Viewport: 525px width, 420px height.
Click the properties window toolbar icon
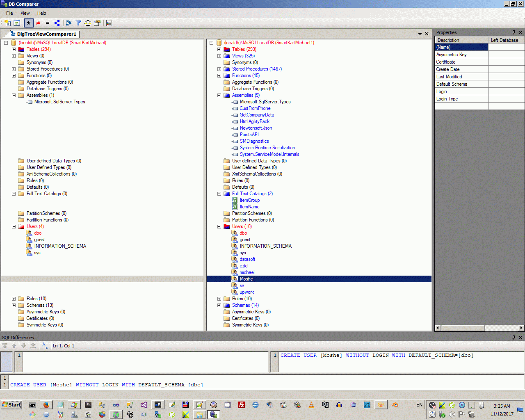click(97, 23)
